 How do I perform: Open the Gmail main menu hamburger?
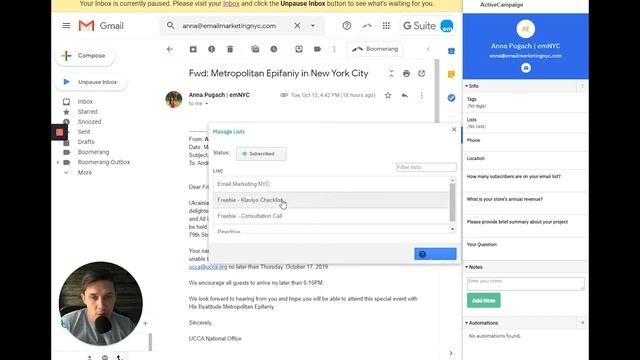66,26
